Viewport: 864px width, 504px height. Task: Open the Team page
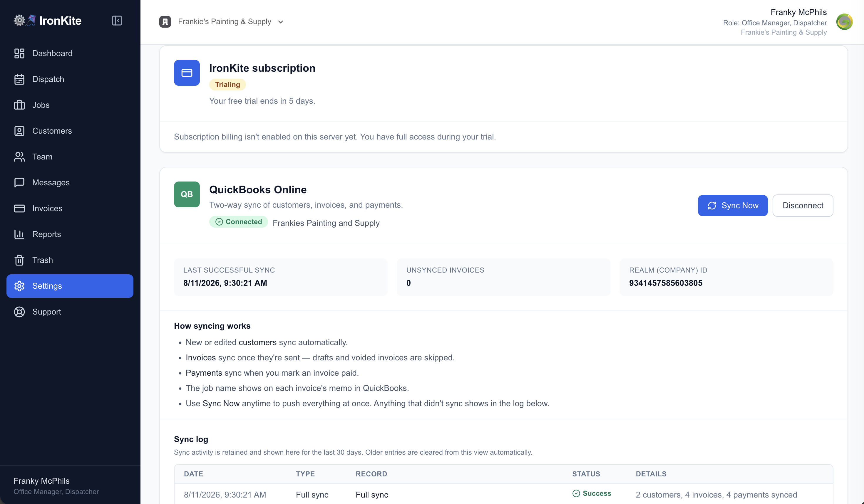click(x=70, y=157)
